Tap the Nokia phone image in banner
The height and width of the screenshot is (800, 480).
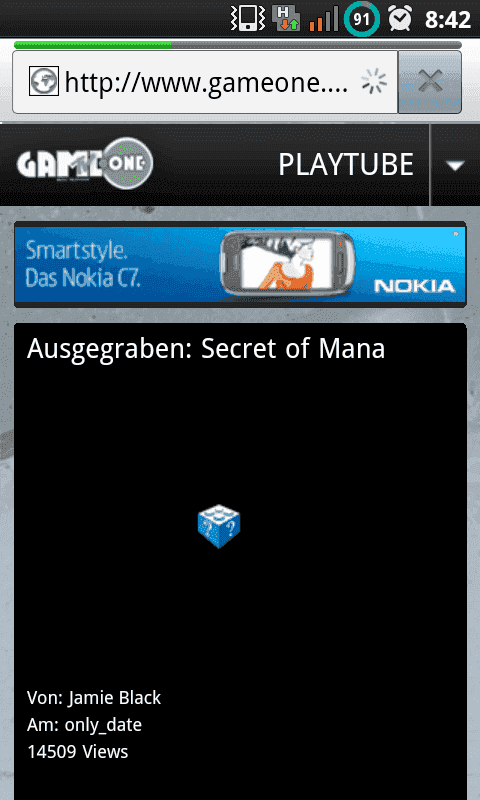[288, 264]
